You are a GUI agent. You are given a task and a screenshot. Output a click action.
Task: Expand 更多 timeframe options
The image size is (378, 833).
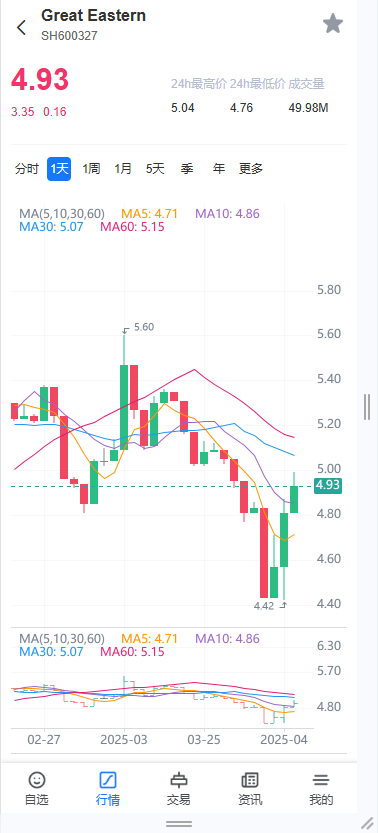point(251,169)
